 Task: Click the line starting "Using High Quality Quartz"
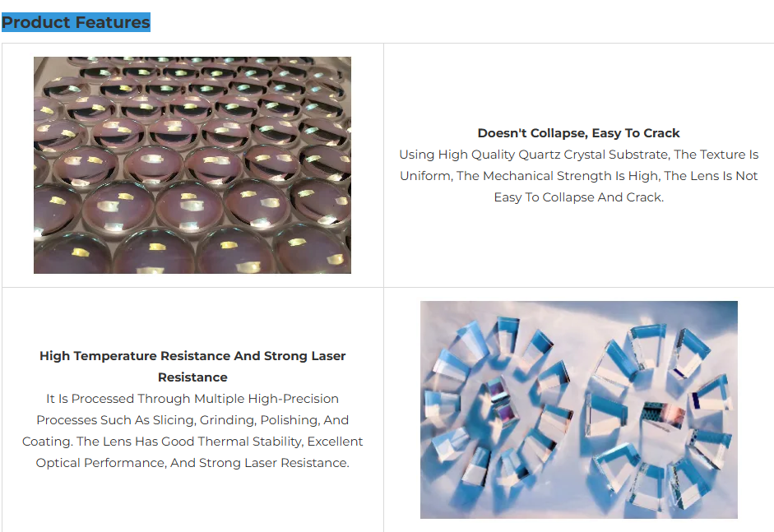click(x=578, y=155)
